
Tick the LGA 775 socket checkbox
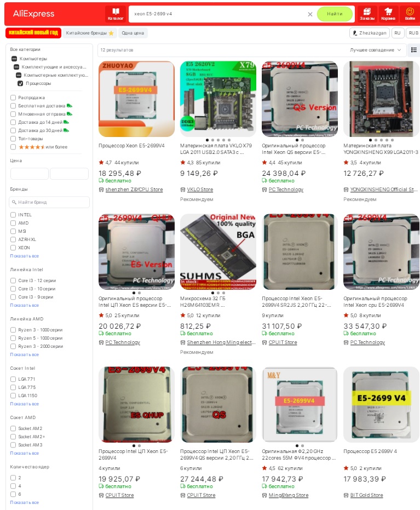[13, 387]
